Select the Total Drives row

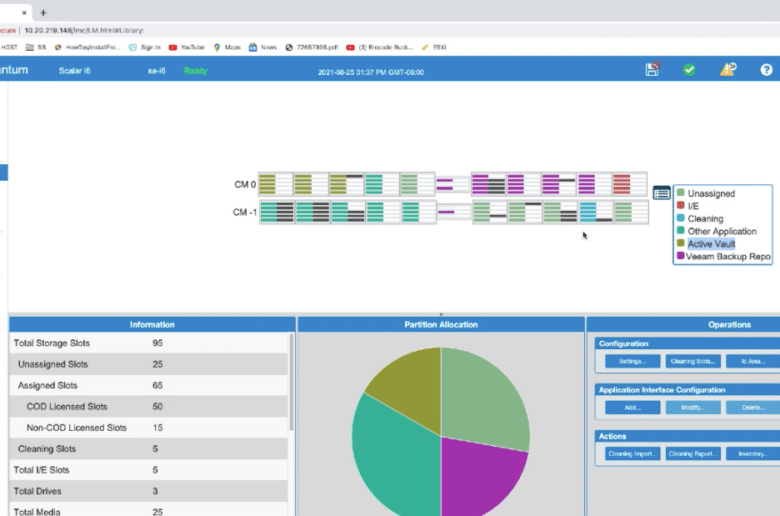(148, 491)
